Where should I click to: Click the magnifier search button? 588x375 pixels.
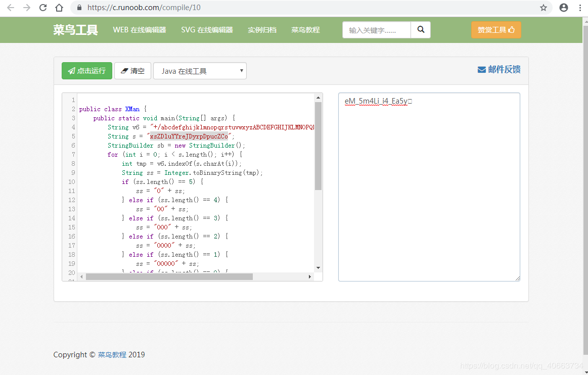pyautogui.click(x=421, y=30)
